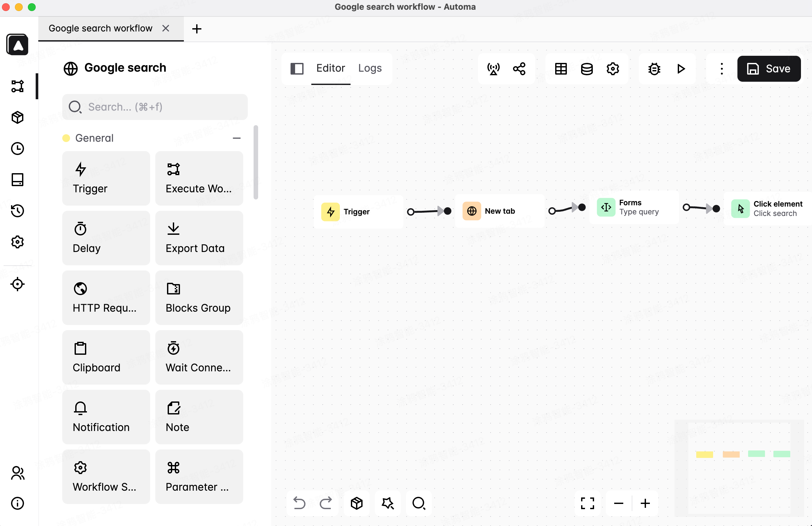This screenshot has height=526, width=812.
Task: Open the About info icon
Action: pos(18,503)
